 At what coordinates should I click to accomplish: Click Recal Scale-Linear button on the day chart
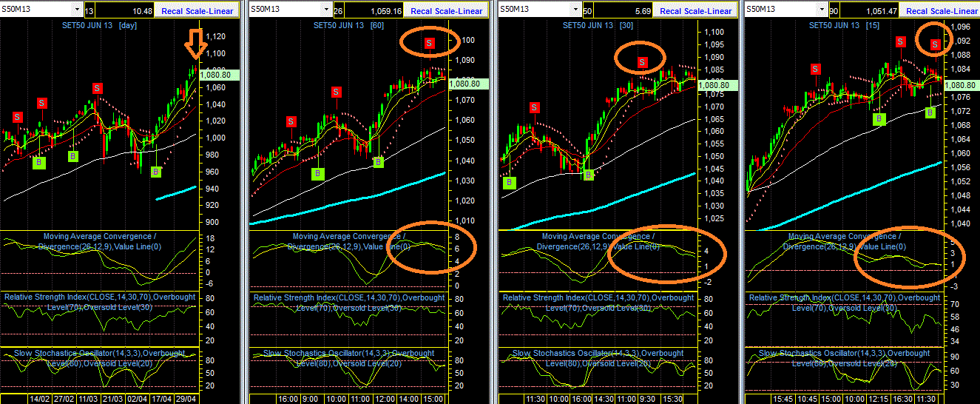198,10
